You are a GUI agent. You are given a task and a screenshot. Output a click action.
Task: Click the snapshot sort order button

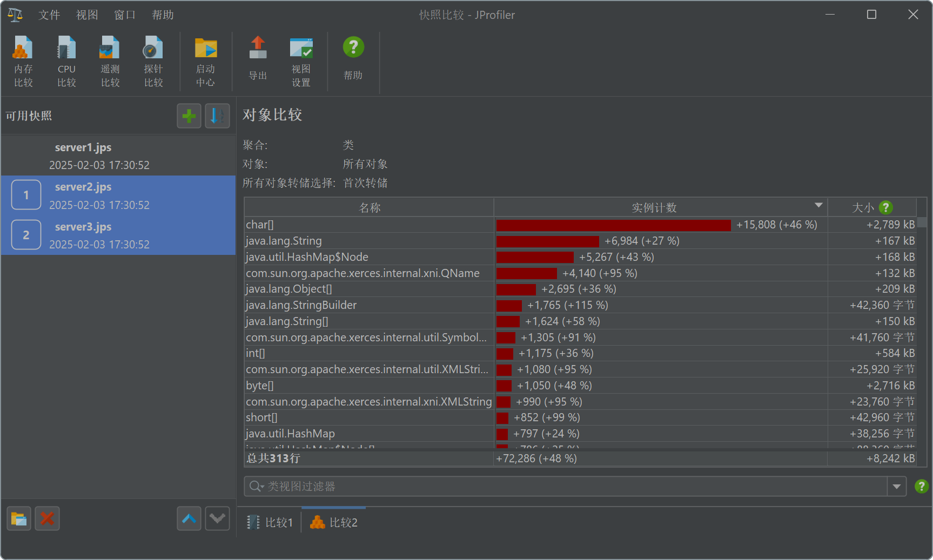[217, 116]
